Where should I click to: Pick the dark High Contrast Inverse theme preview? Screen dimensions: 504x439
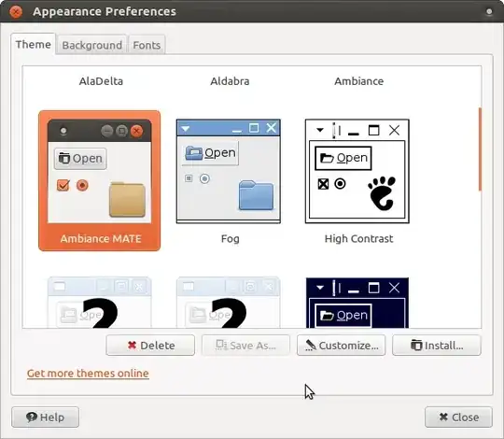pyautogui.click(x=357, y=303)
